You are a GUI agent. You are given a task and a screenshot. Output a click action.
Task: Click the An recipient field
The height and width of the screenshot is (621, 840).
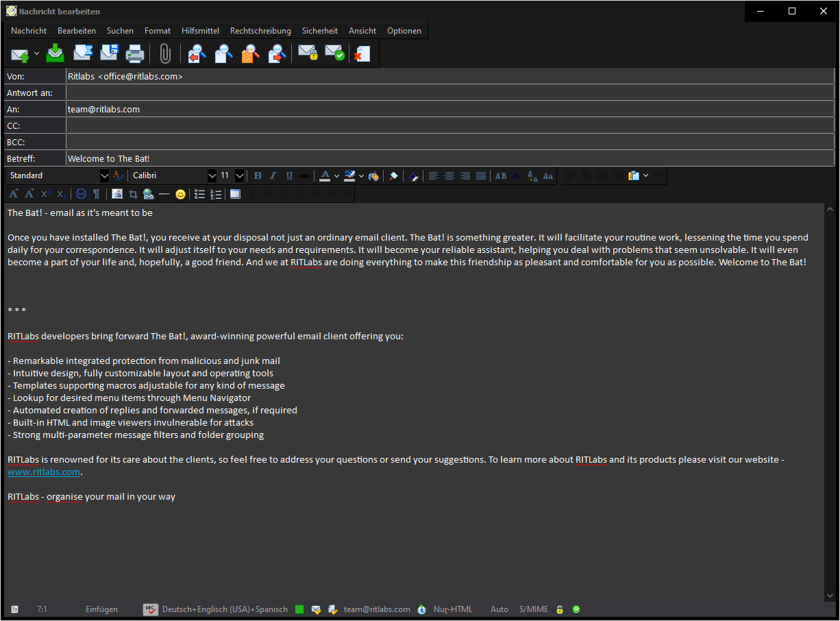(x=450, y=109)
